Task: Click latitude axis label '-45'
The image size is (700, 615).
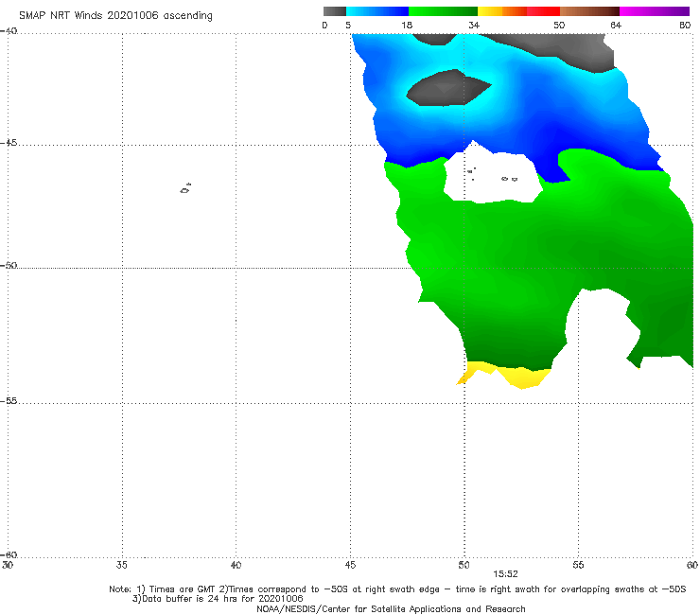Action: coord(9,143)
